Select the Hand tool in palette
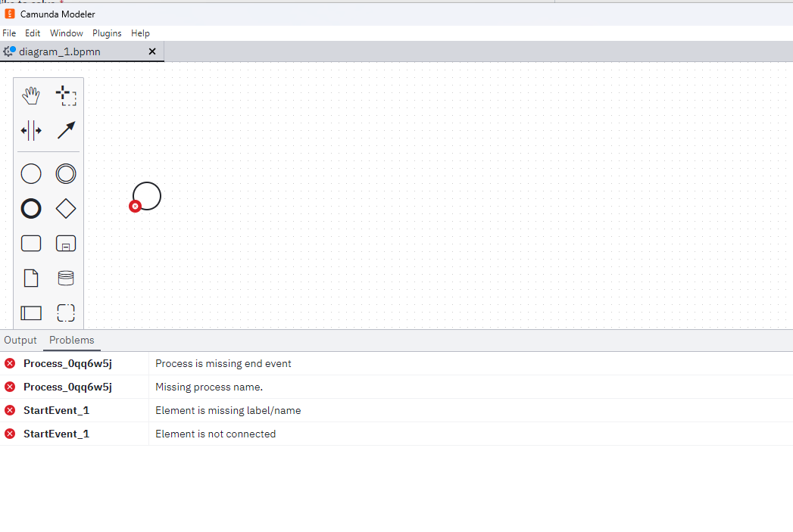 [30, 95]
